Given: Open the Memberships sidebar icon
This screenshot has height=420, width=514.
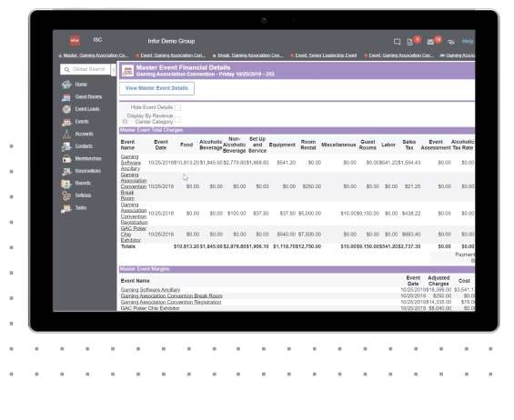Looking at the screenshot, I should click(66, 159).
